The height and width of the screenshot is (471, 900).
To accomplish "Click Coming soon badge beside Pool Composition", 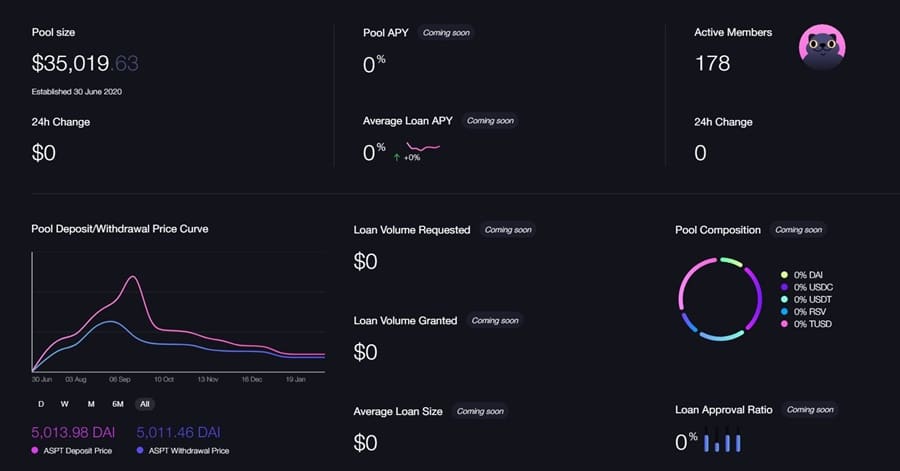I will coord(798,230).
